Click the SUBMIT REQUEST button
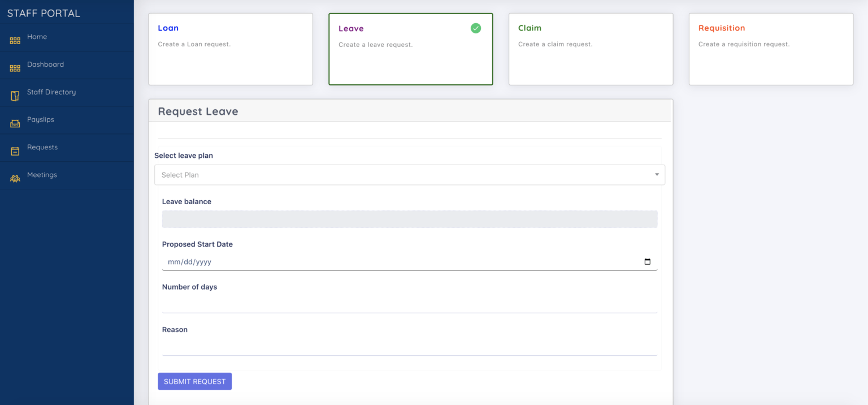 [194, 381]
